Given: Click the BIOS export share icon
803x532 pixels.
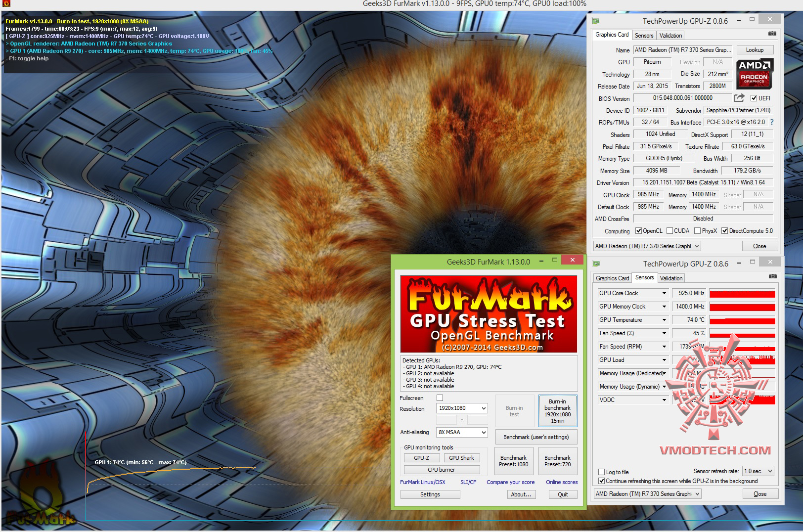Looking at the screenshot, I should click(739, 98).
